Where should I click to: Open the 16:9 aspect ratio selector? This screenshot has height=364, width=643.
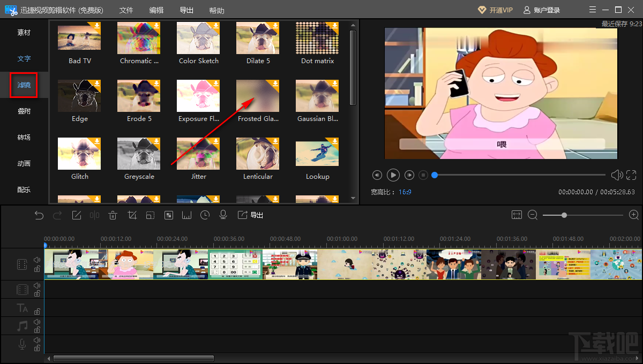coord(405,192)
